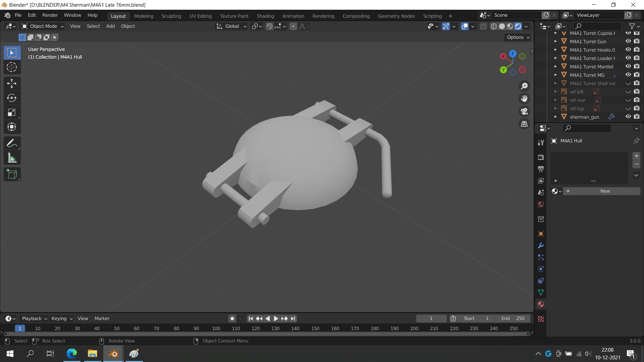This screenshot has width=644, height=362.
Task: Choose the Annotate pencil tool
Action: tap(12, 143)
